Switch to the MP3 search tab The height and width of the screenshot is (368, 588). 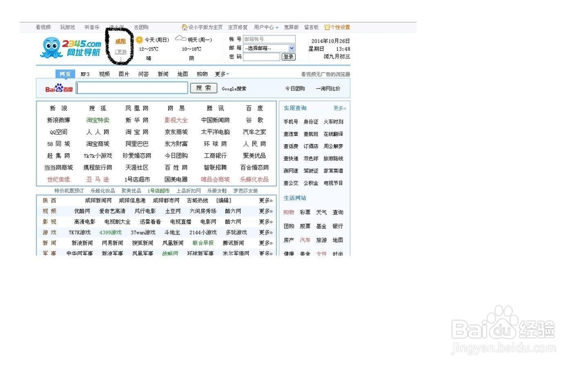click(x=85, y=74)
